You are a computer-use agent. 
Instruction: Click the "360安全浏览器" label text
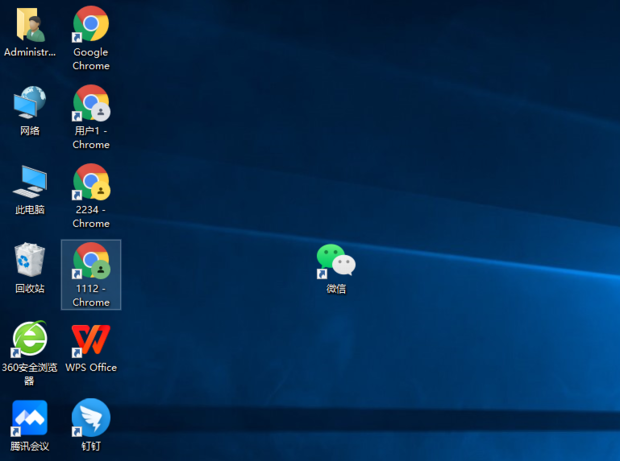(30, 374)
